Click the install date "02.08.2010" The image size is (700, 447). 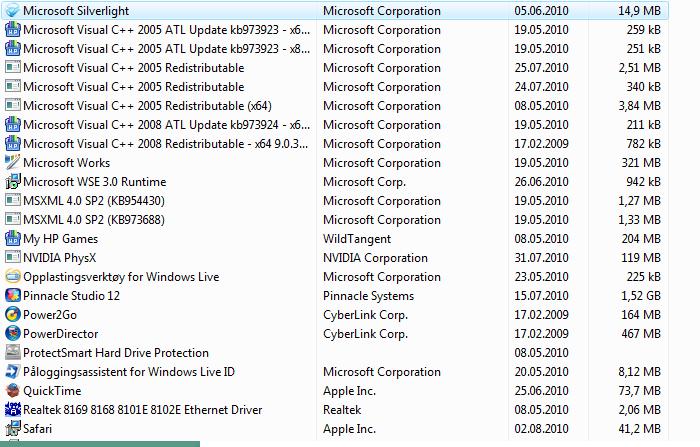542,428
